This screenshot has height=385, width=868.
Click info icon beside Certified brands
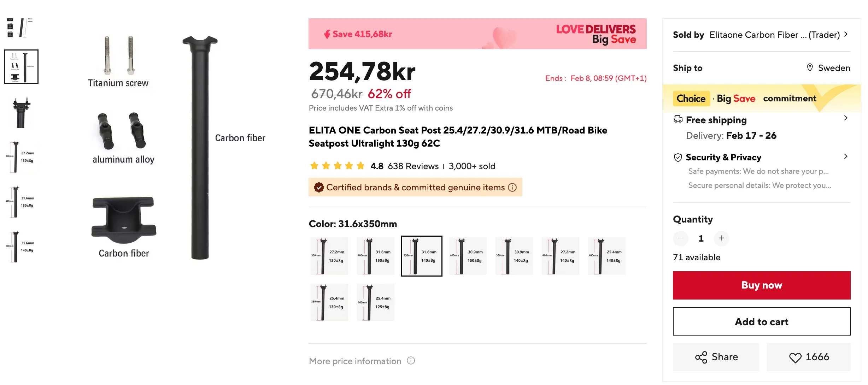(x=512, y=188)
